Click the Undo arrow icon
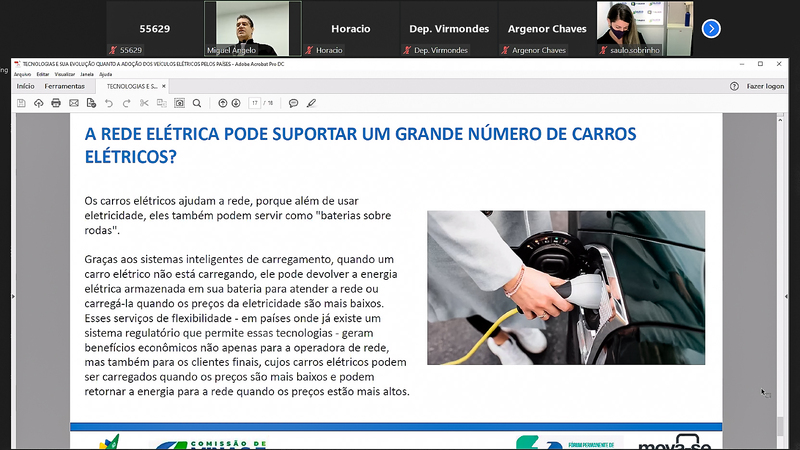This screenshot has height=450, width=800. (x=109, y=103)
